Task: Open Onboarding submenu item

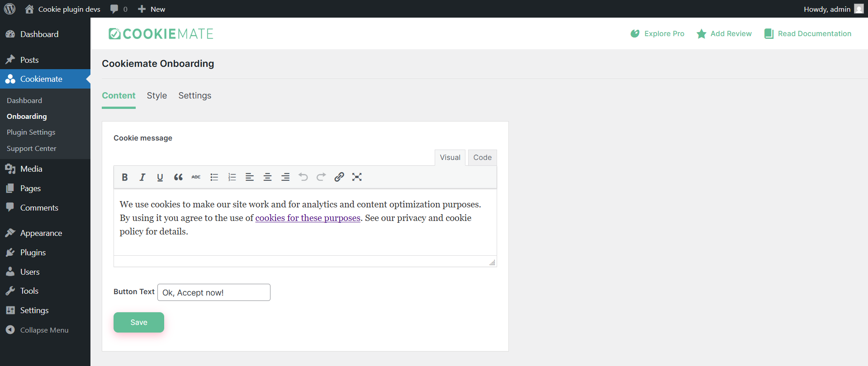Action: tap(27, 117)
